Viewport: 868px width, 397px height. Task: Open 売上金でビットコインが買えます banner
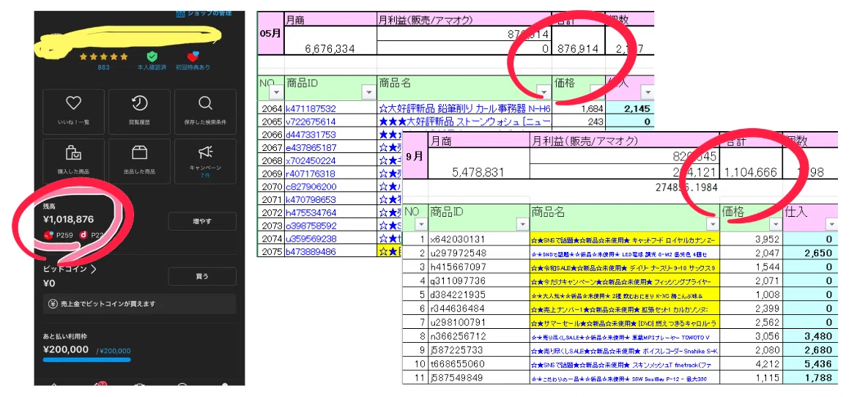click(139, 304)
